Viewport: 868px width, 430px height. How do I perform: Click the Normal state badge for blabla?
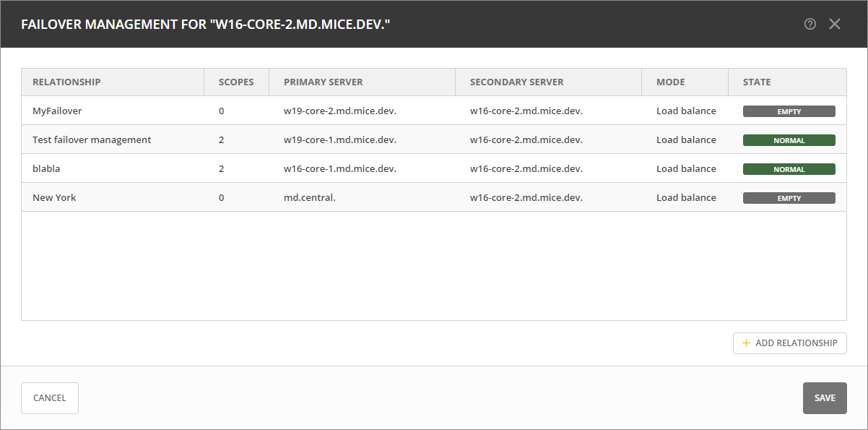tap(789, 169)
